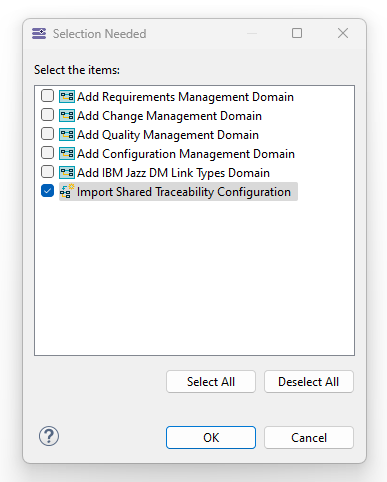Select the 'Add Change Management Domain' row text
Screen dimensions: 387x482
pyautogui.click(x=169, y=116)
